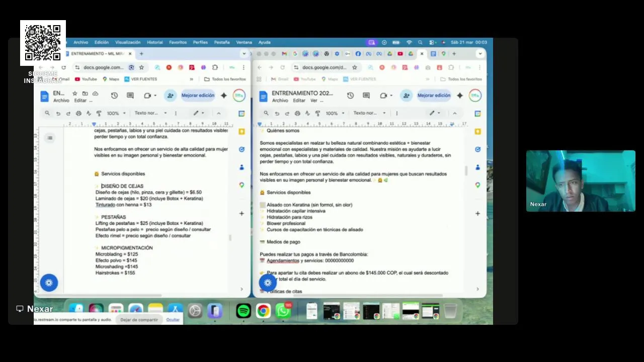Viewport: 644px width, 362px height.
Task: Click the blue gear floating button in left document
Action: click(x=49, y=283)
